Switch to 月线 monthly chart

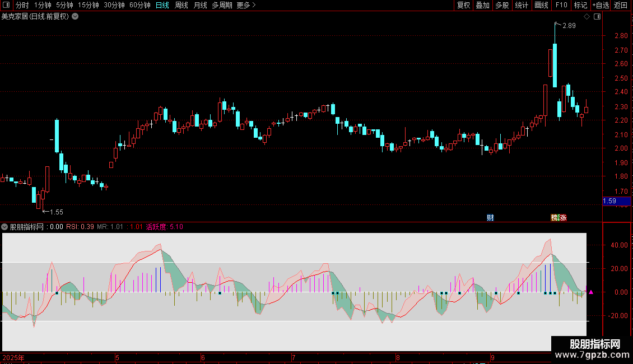pos(200,5)
